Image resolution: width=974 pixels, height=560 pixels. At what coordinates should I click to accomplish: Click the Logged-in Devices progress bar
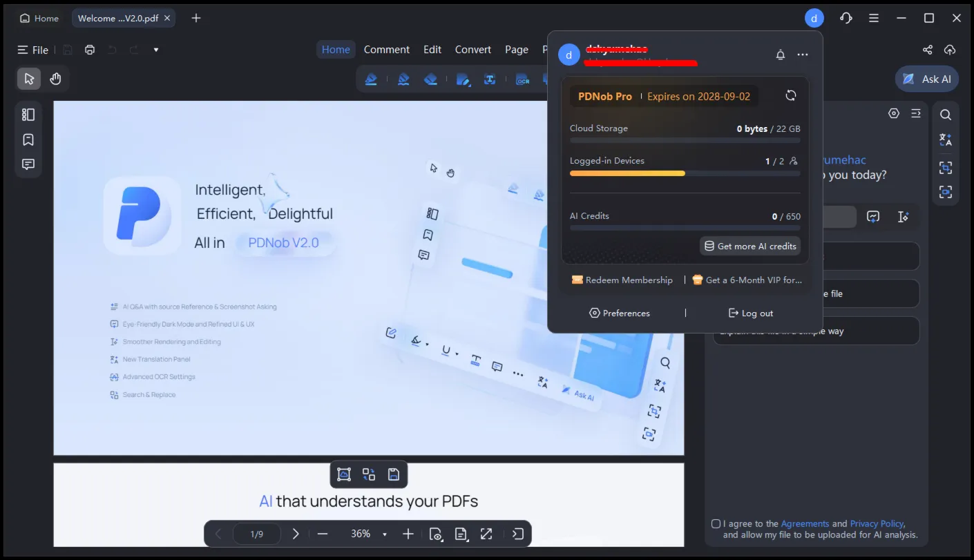pos(685,173)
